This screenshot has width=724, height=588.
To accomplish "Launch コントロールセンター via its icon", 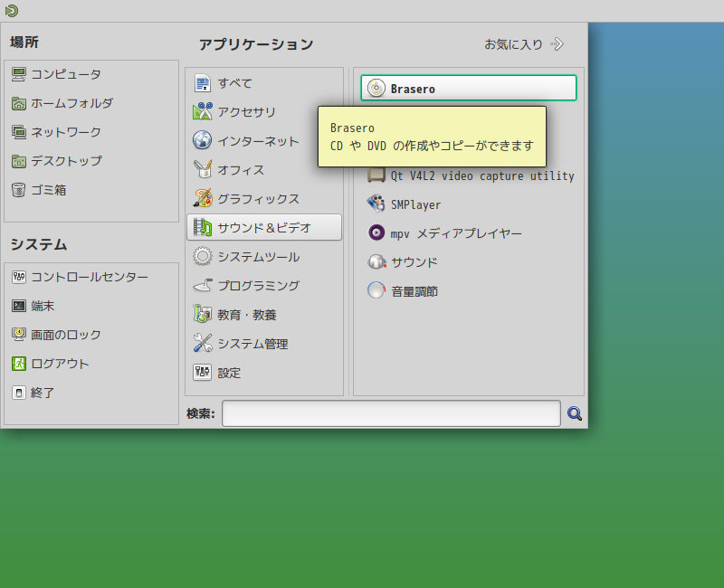I will coord(18,277).
